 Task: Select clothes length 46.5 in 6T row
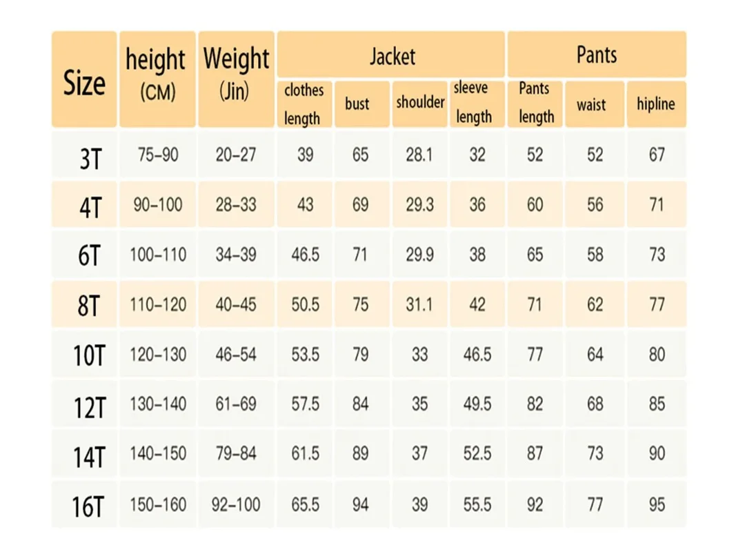(306, 255)
